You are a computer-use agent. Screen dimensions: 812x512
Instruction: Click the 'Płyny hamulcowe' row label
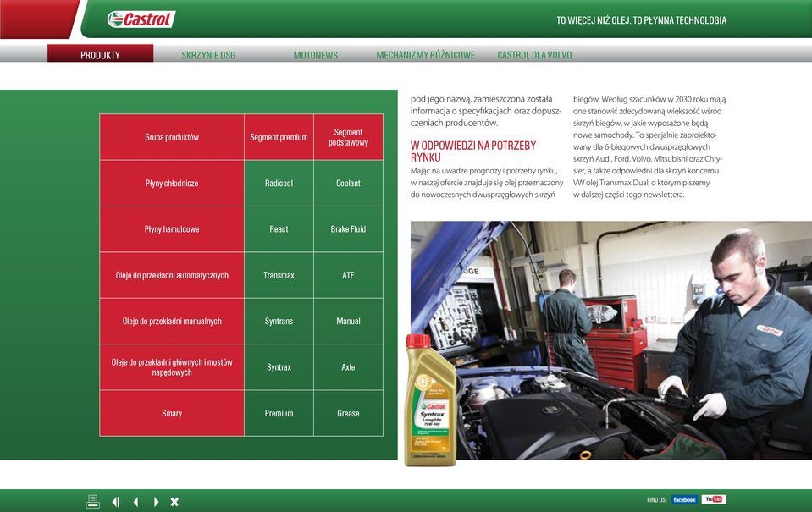172,228
